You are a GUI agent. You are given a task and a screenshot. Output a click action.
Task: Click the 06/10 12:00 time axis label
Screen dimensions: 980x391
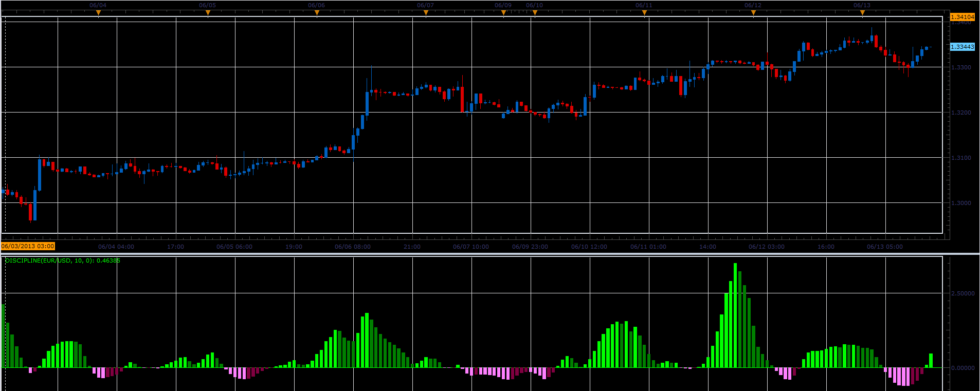click(x=589, y=247)
